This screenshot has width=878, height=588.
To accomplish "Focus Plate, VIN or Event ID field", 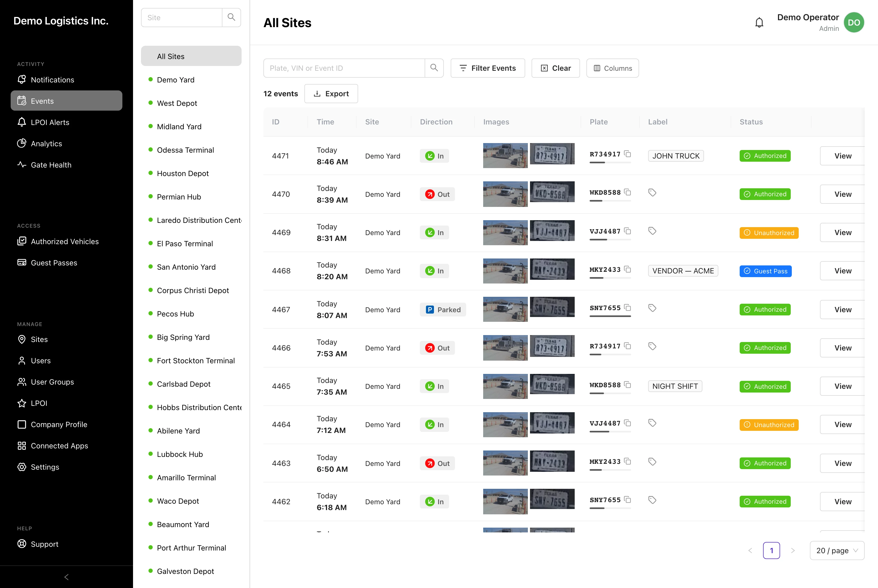I will 344,68.
